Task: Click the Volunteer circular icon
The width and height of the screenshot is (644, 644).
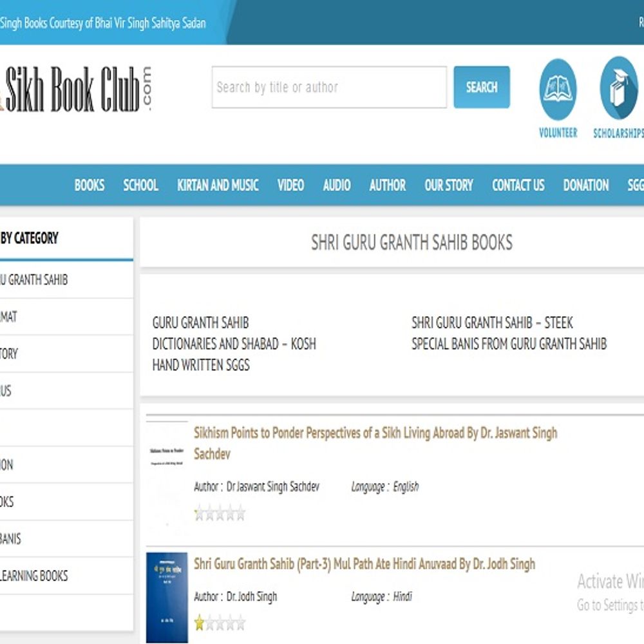Action: coord(558,89)
